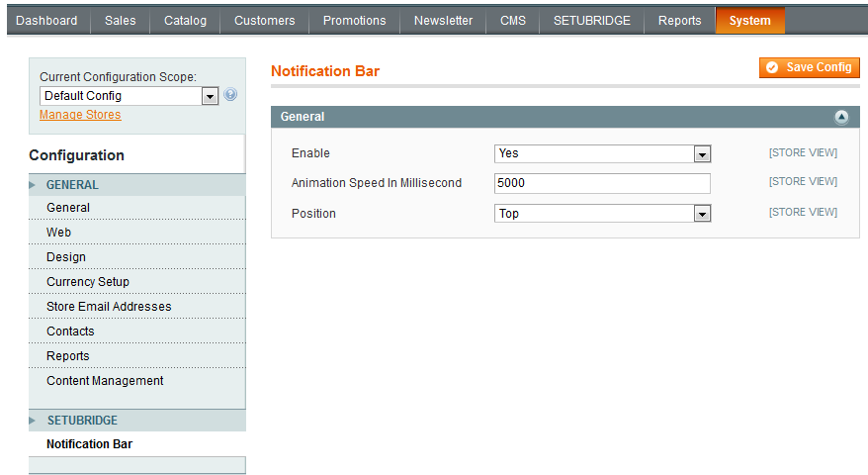The height and width of the screenshot is (475, 868).
Task: Click the help icon beside scope selector
Action: point(230,95)
